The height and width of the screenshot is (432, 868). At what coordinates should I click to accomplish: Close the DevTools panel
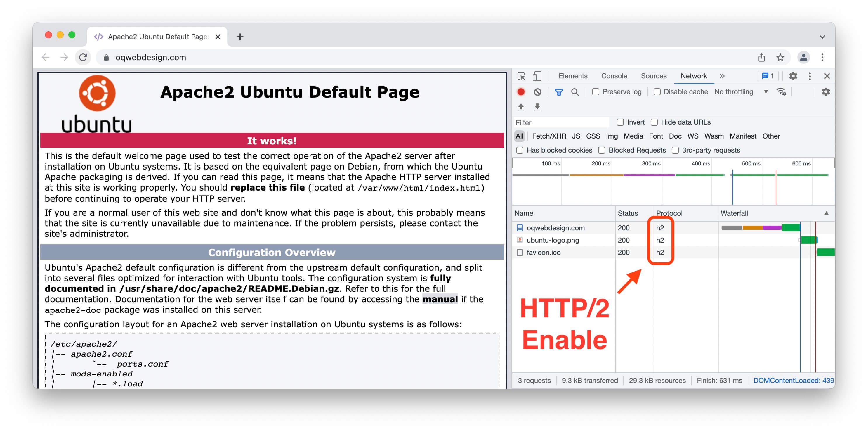[827, 76]
